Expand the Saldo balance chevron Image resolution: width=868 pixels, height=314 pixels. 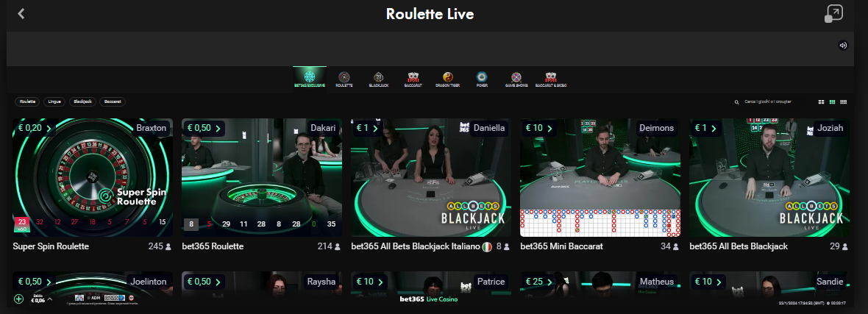tap(50, 299)
